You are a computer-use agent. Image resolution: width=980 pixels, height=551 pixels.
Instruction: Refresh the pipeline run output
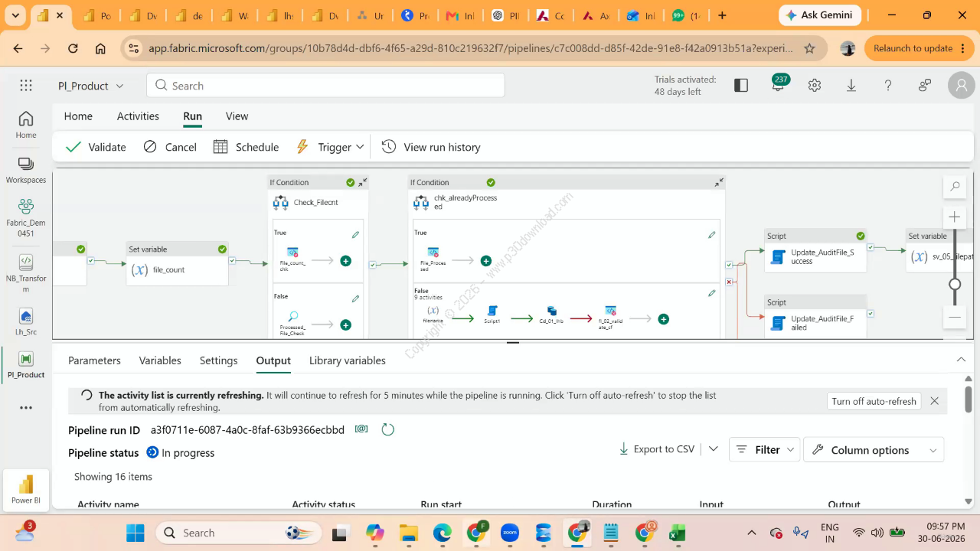(x=388, y=429)
